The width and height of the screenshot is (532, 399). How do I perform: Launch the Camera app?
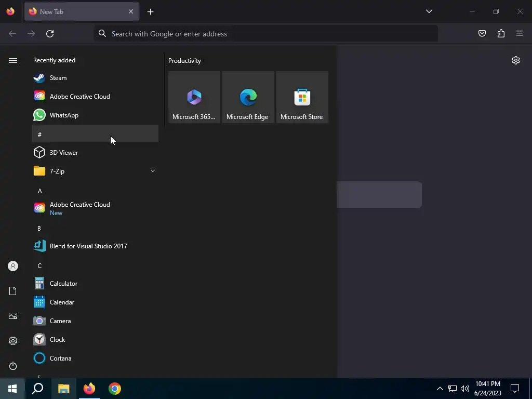(x=95, y=321)
